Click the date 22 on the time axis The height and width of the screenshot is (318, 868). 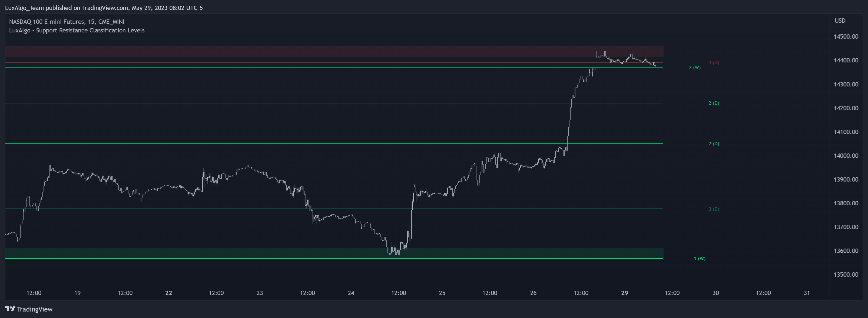tap(168, 293)
